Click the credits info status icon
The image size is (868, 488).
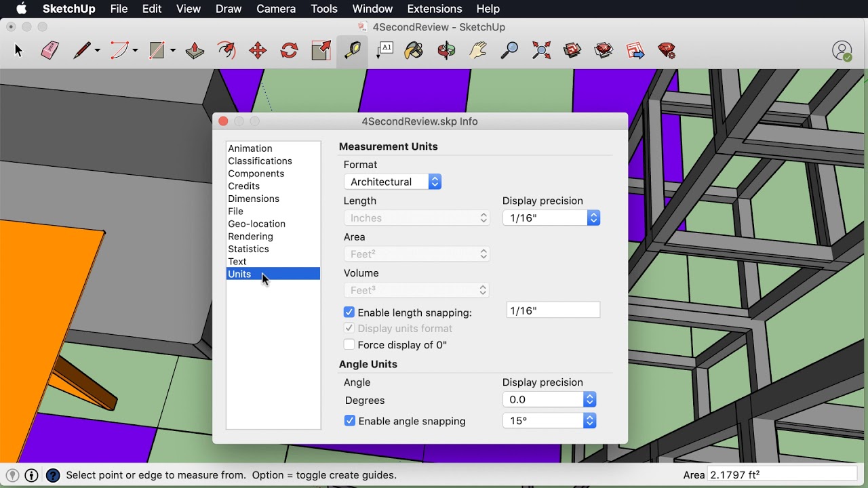[x=31, y=476]
